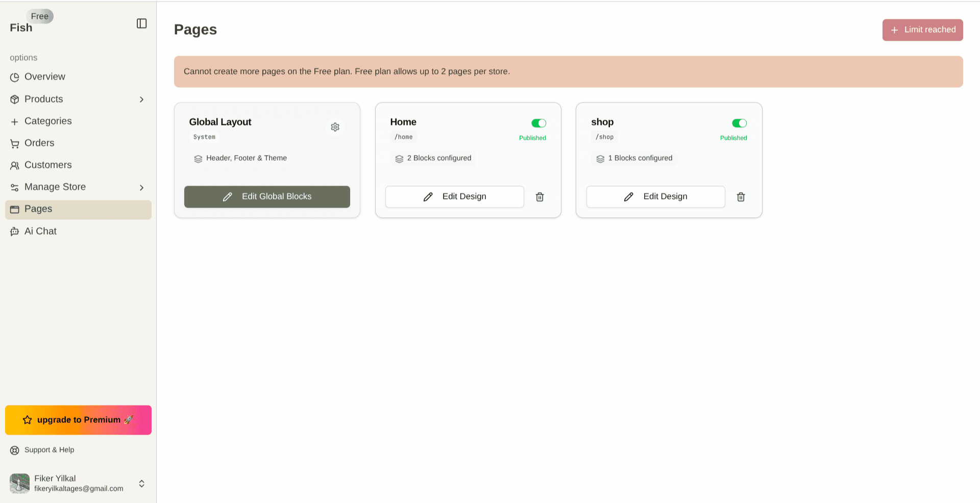
Task: Toggle publish status of the Home page
Action: 538,123
